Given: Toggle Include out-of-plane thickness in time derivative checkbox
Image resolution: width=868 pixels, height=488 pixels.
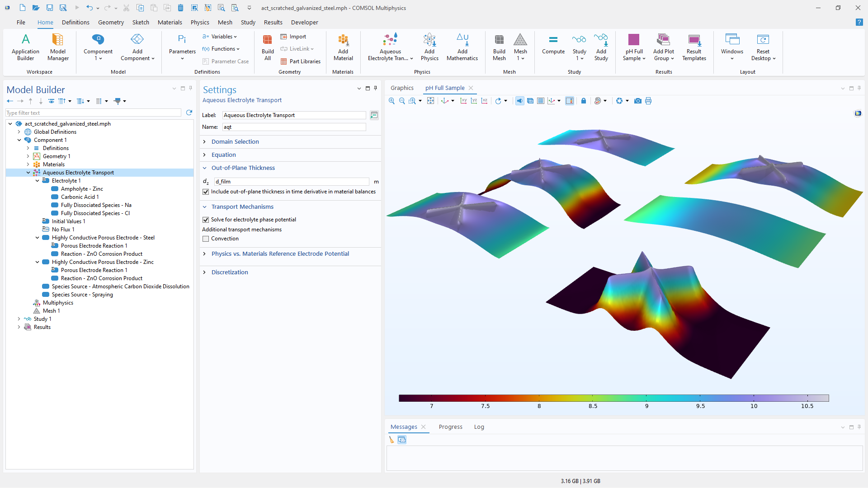Looking at the screenshot, I should pos(206,192).
